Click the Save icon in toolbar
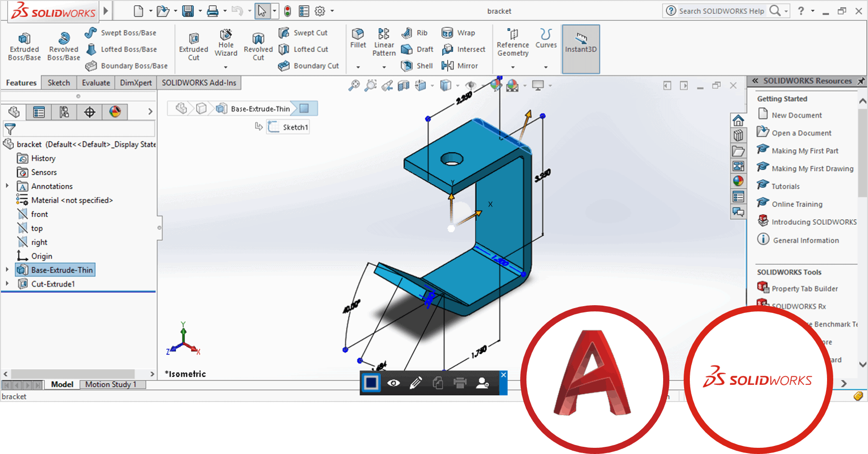868x454 pixels. [188, 11]
